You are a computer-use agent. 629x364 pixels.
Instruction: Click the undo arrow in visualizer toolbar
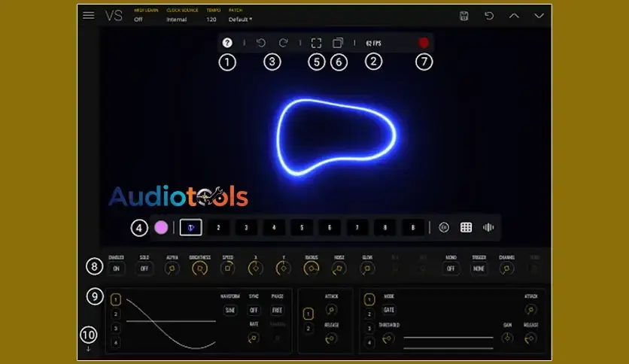point(261,44)
